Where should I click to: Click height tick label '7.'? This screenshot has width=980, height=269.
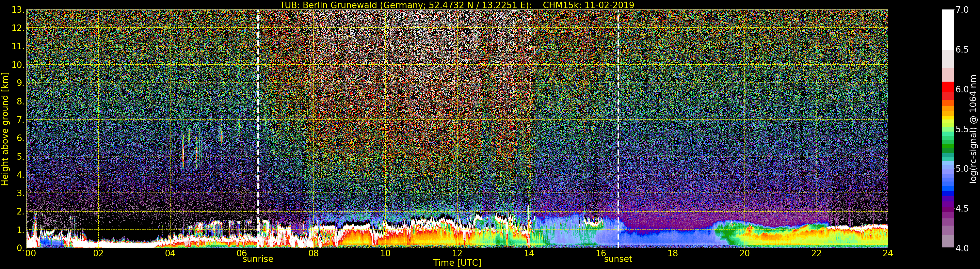[20, 120]
